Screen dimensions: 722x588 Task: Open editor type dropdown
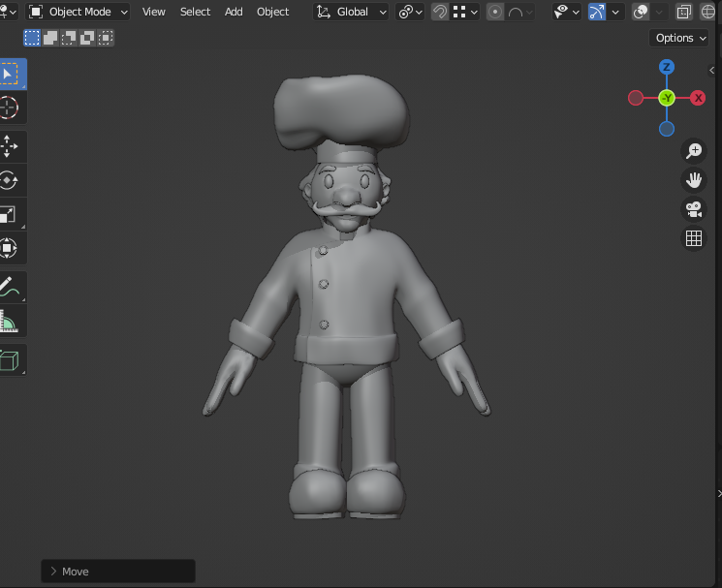click(9, 12)
